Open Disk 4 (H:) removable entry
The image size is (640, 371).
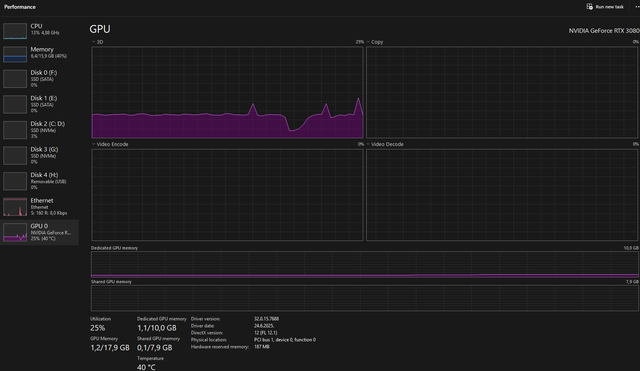[40, 181]
